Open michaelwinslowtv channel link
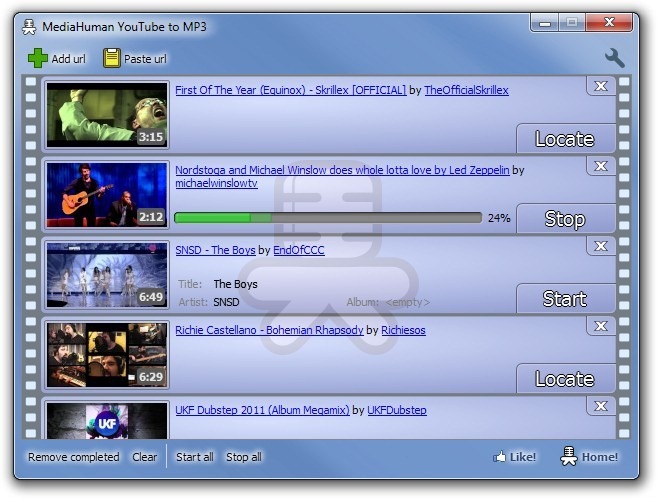The image size is (658, 499). [x=217, y=183]
